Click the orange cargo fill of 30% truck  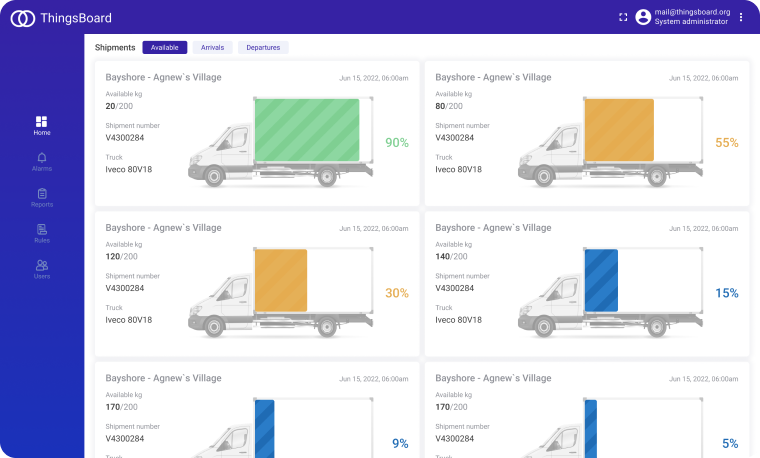click(281, 280)
